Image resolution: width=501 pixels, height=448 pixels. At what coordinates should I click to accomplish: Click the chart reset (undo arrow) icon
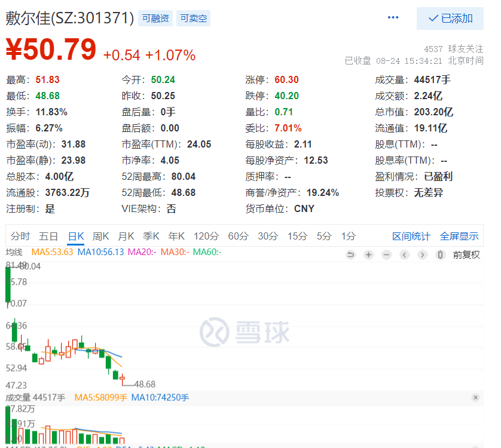(x=350, y=255)
